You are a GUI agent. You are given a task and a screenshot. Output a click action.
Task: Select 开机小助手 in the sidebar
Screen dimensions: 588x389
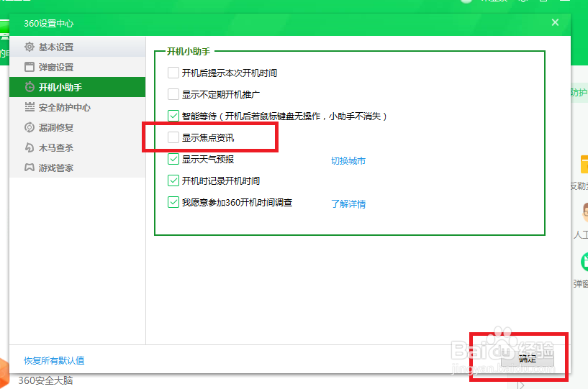pos(77,87)
